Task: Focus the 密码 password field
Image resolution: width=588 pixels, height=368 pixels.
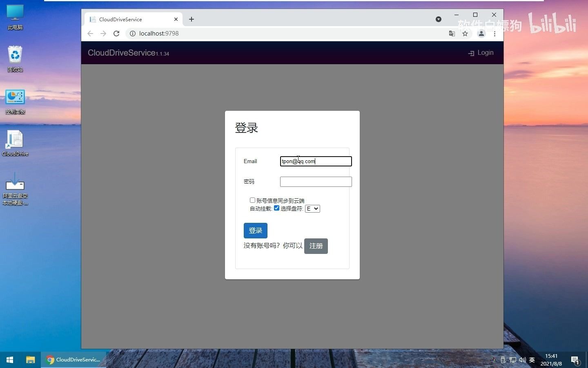Action: (316, 182)
